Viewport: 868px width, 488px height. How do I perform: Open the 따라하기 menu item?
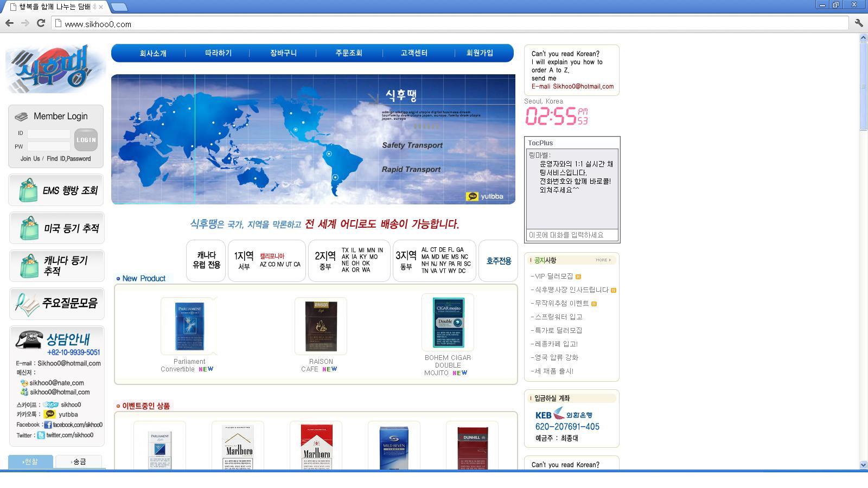pos(218,53)
